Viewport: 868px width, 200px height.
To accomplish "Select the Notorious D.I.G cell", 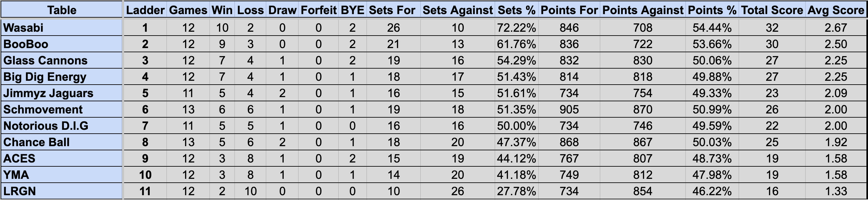I will coord(61,126).
